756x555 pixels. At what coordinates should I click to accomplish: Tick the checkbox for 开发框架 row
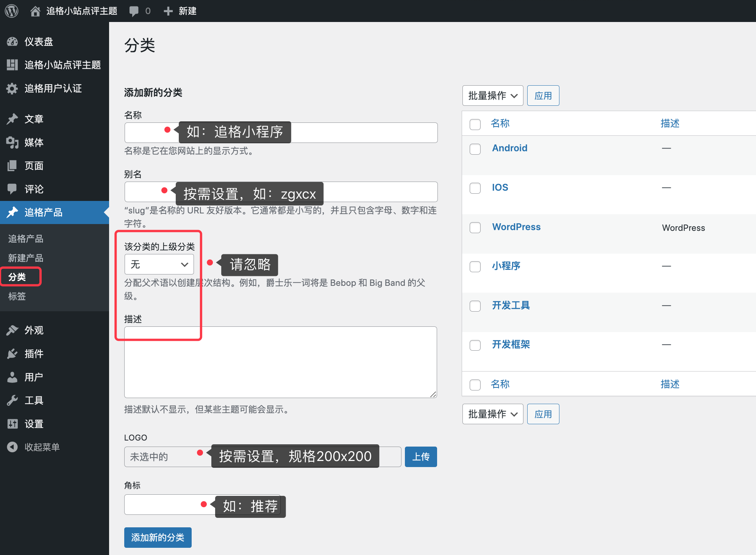point(475,345)
